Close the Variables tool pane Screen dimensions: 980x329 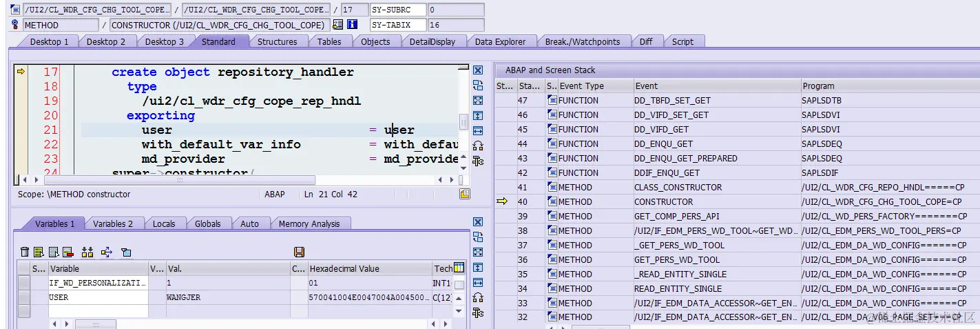pyautogui.click(x=478, y=222)
